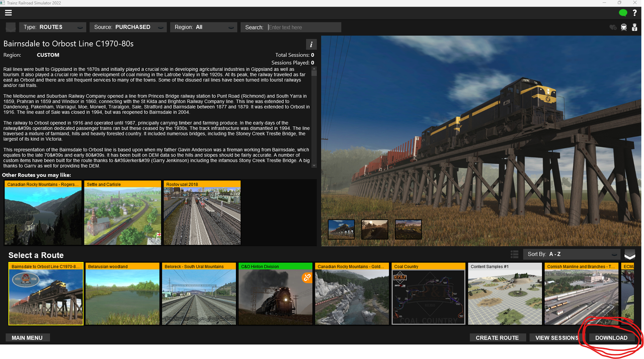
Task: Click the route info 'i' icon
Action: coord(311,44)
